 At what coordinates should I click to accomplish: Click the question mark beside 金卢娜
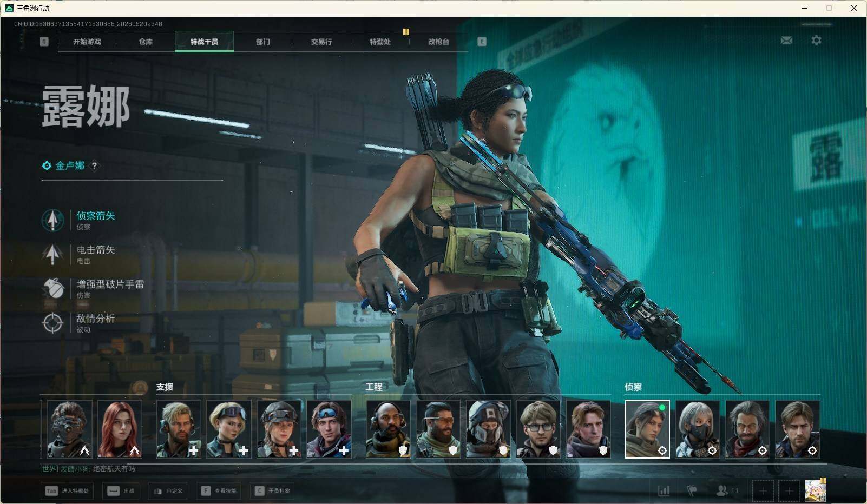pos(94,166)
